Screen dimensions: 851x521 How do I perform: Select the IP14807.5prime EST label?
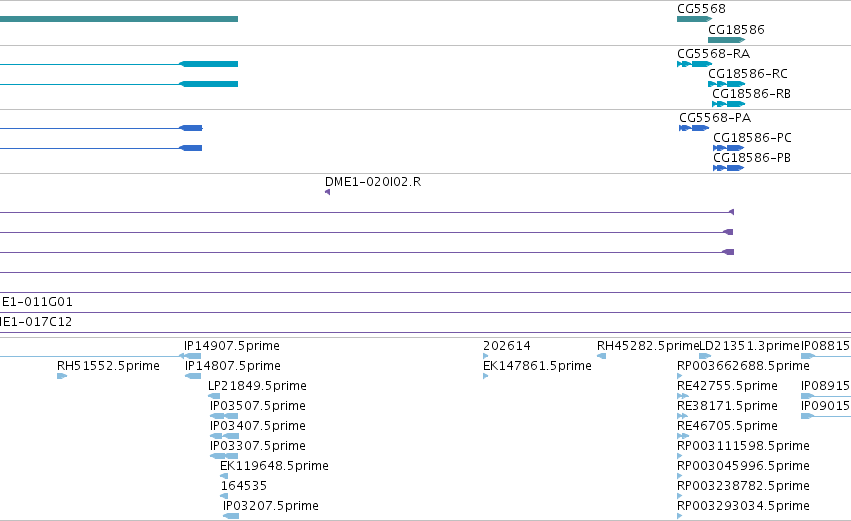coord(233,366)
